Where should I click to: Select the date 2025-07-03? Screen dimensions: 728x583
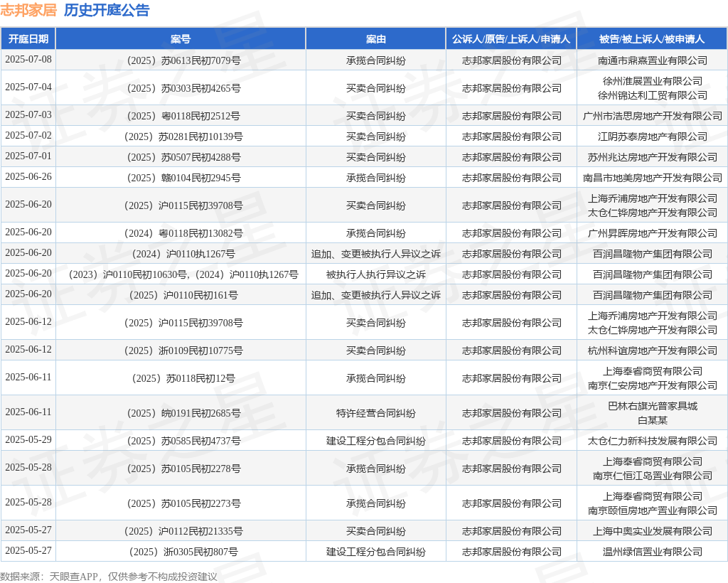[x=28, y=114]
